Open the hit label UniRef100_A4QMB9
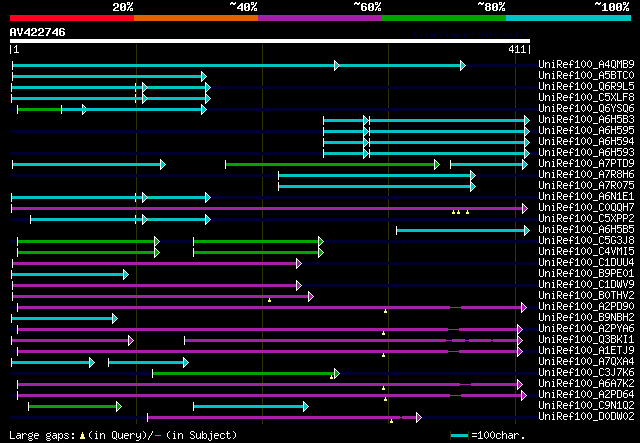640x443 pixels. click(x=586, y=65)
